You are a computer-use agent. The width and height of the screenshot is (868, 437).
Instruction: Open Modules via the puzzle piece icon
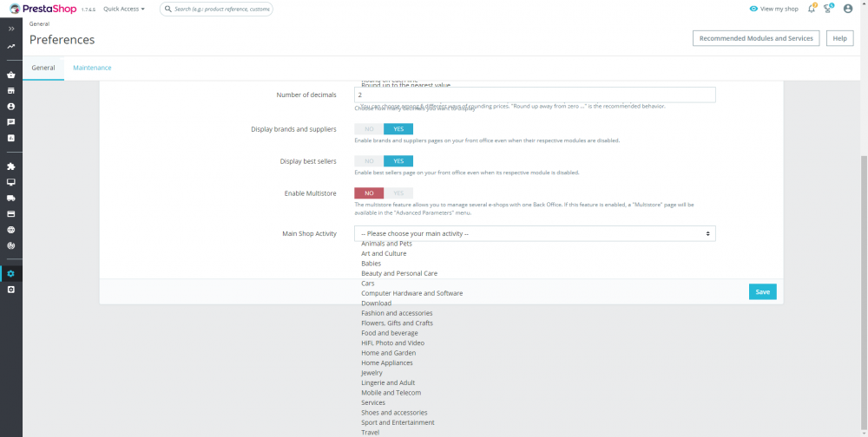(11, 166)
